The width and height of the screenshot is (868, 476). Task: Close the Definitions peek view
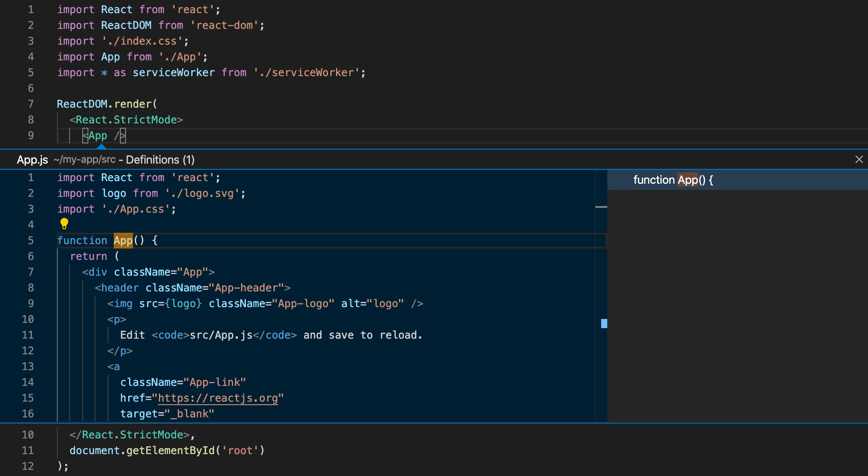(x=859, y=159)
